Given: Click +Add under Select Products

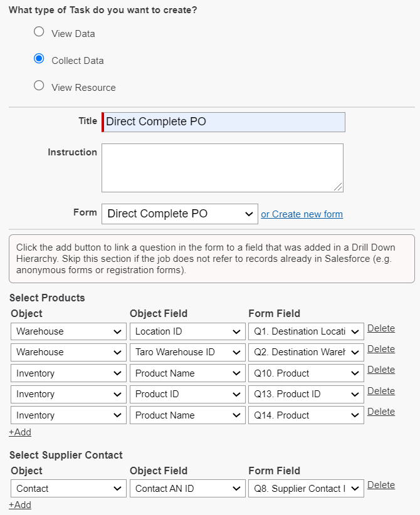Looking at the screenshot, I should [x=20, y=432].
